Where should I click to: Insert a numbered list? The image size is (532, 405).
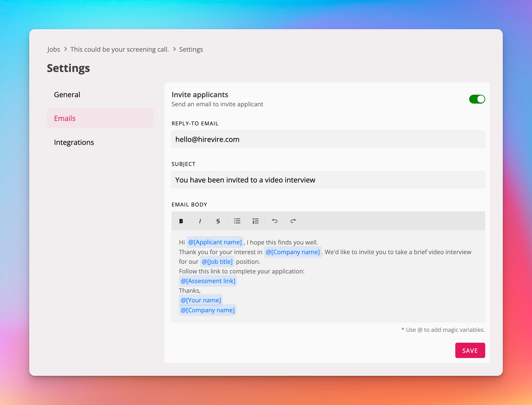click(255, 221)
